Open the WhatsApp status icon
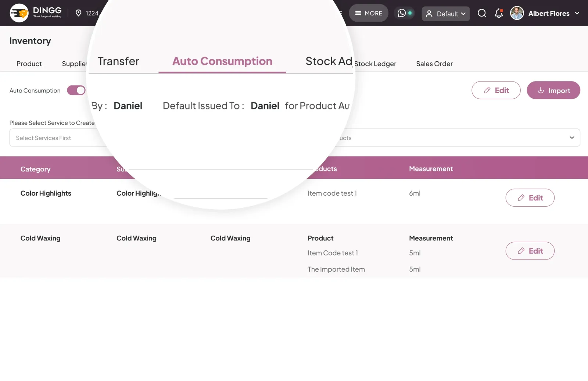Viewport: 588px width, 381px height. (402, 13)
